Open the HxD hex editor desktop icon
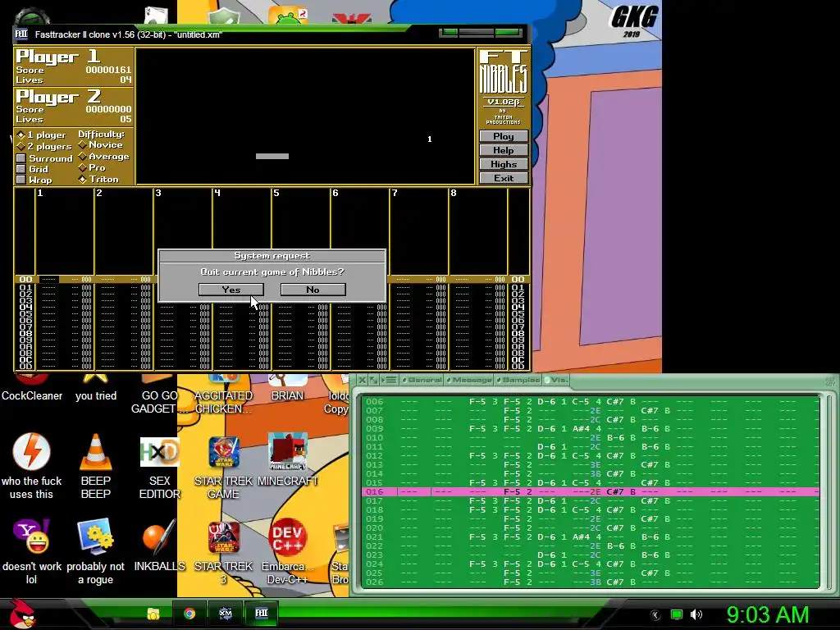 159,453
